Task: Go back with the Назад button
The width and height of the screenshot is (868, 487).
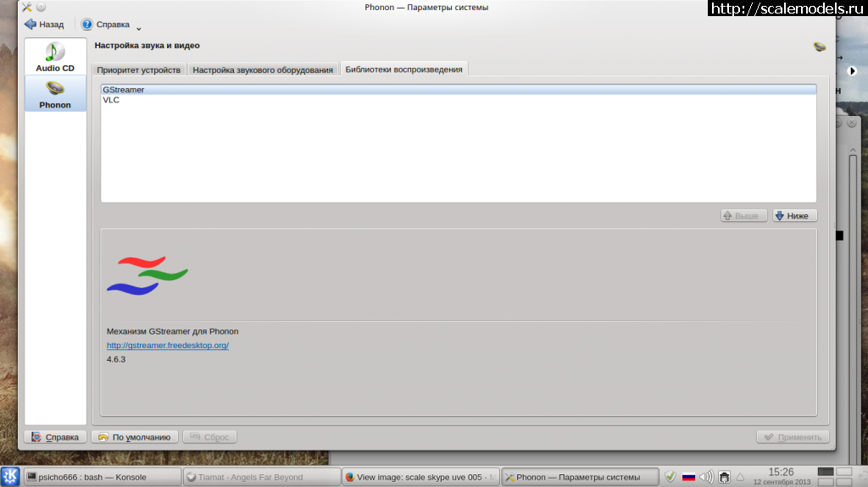Action: click(x=44, y=25)
